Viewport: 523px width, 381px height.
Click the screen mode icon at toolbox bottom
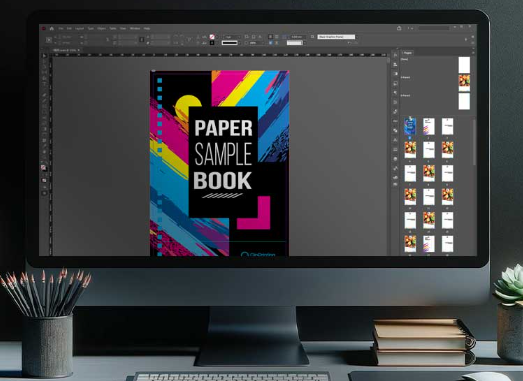point(44,193)
